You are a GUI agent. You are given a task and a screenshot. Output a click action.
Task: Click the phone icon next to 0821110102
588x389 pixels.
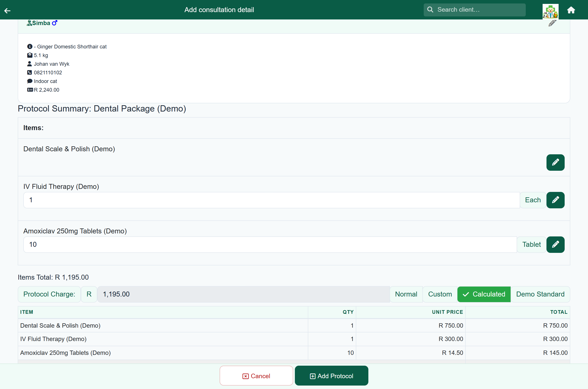pyautogui.click(x=30, y=72)
